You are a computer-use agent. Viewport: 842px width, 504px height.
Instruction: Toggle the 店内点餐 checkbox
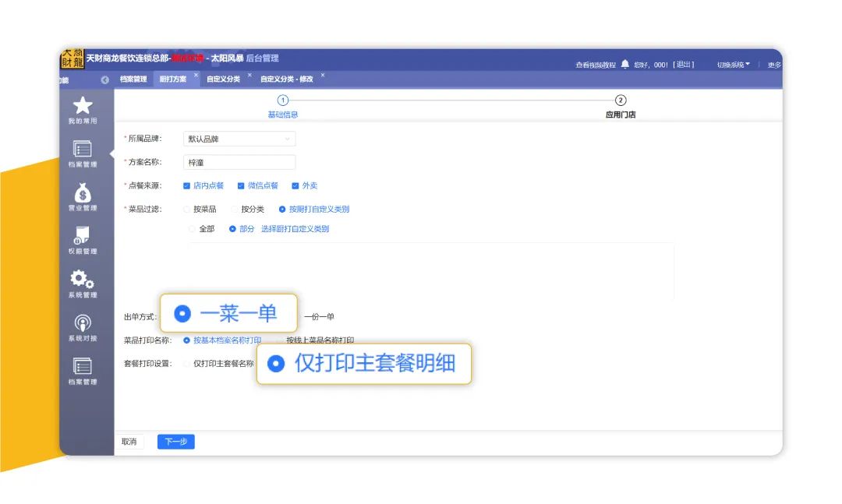pyautogui.click(x=186, y=185)
